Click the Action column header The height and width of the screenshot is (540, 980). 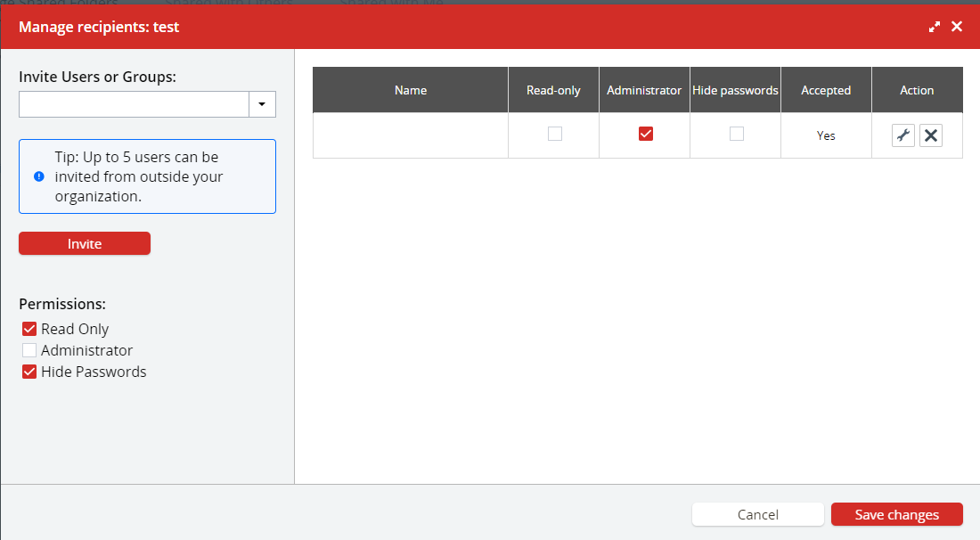click(917, 90)
